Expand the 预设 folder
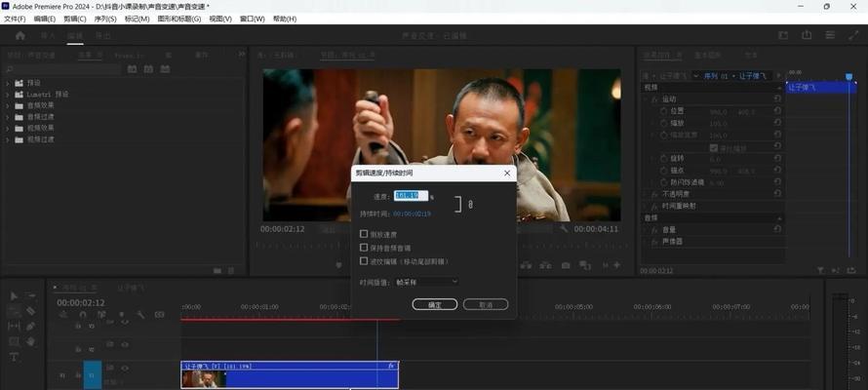The height and width of the screenshot is (390, 868). (8, 83)
